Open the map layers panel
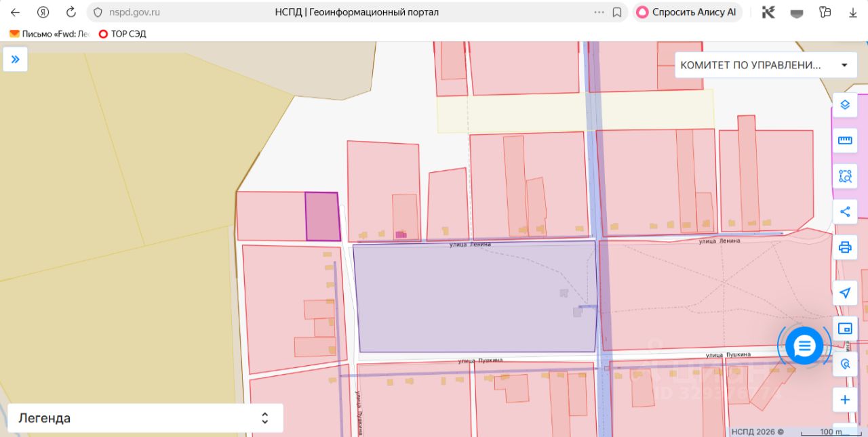The width and height of the screenshot is (868, 437). 845,105
